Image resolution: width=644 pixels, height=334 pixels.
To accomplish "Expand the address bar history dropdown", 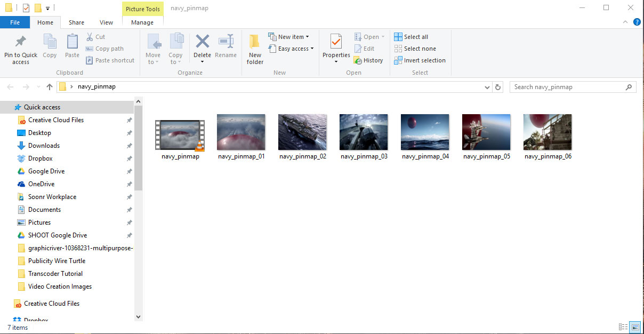I will pyautogui.click(x=487, y=87).
